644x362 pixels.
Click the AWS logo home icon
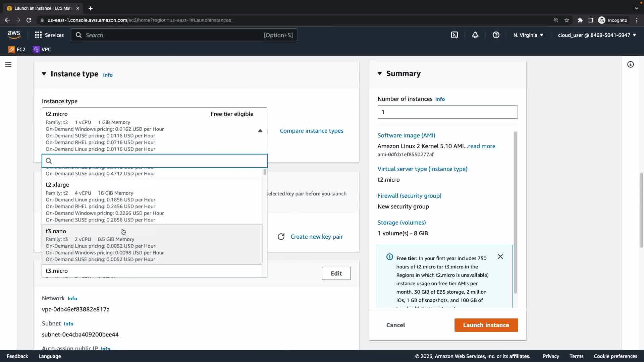click(14, 35)
